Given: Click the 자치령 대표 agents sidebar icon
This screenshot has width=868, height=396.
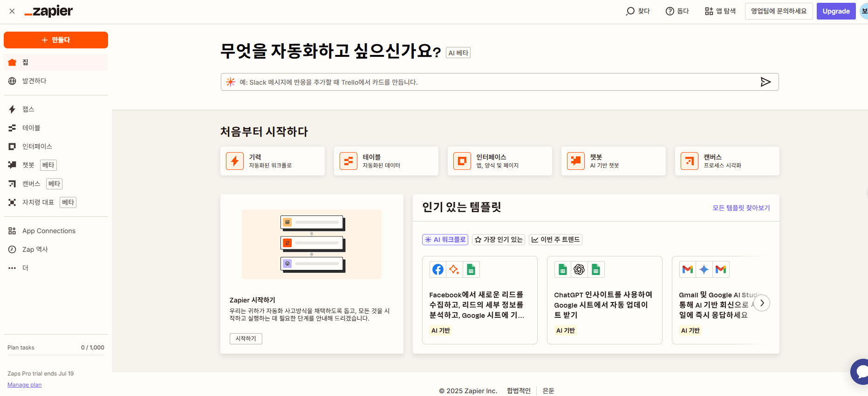Looking at the screenshot, I should tap(12, 202).
